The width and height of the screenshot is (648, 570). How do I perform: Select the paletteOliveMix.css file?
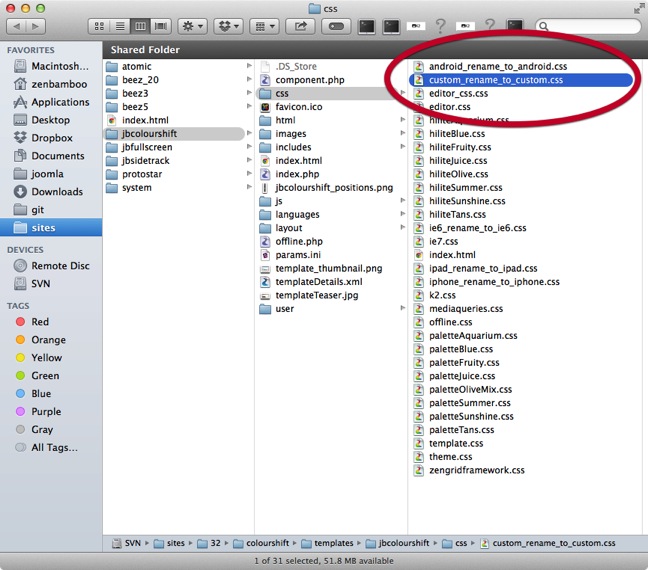pos(463,390)
